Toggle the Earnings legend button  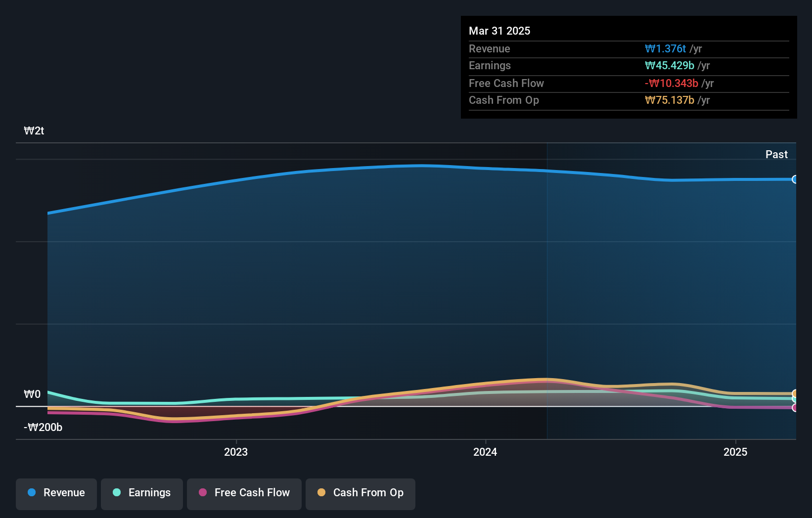tap(142, 494)
